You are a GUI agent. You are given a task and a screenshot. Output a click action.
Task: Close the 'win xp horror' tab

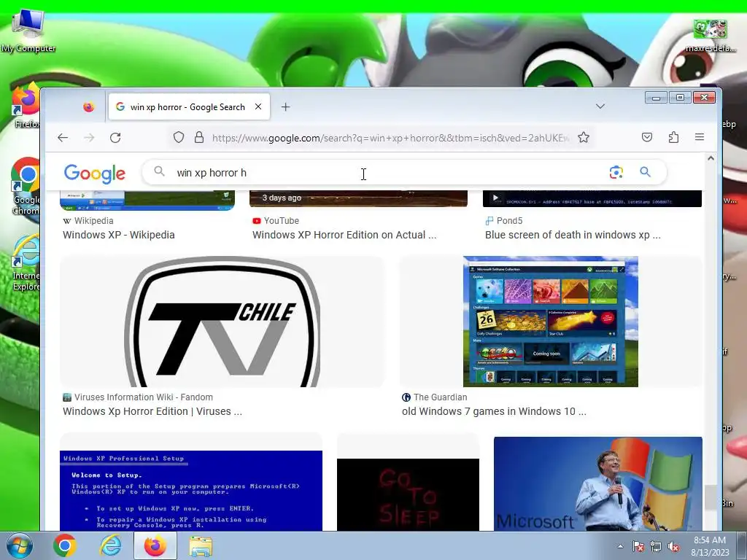(258, 106)
